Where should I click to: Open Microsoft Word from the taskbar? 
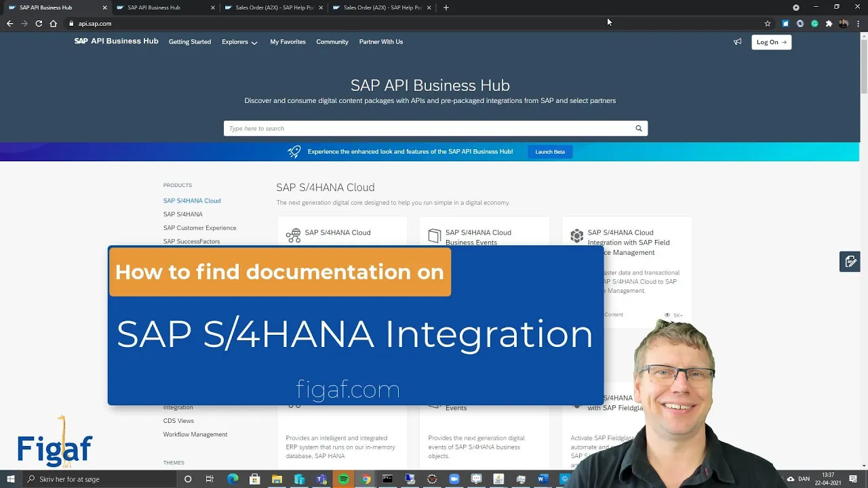[x=542, y=479]
